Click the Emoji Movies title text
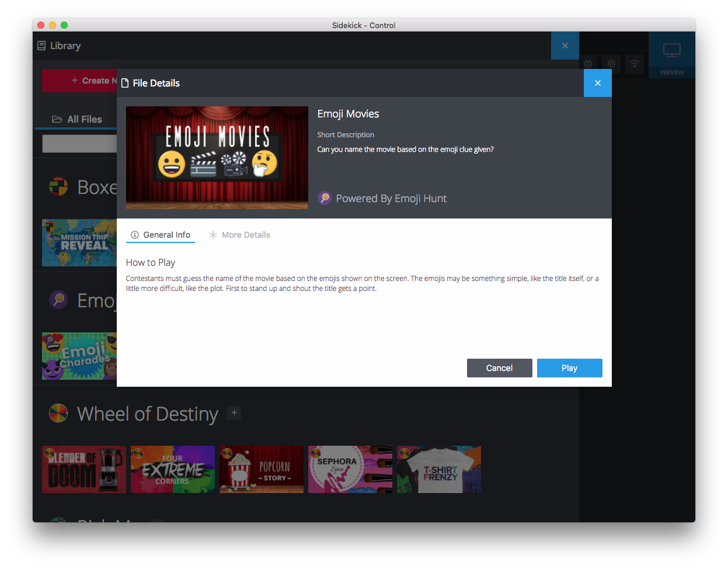728x569 pixels. 349,114
